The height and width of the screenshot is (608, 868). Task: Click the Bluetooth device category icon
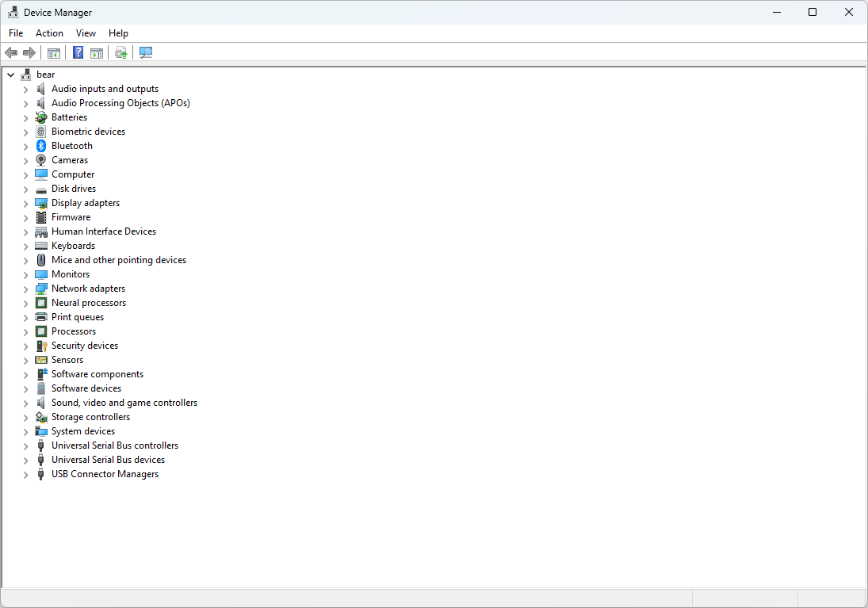[40, 145]
